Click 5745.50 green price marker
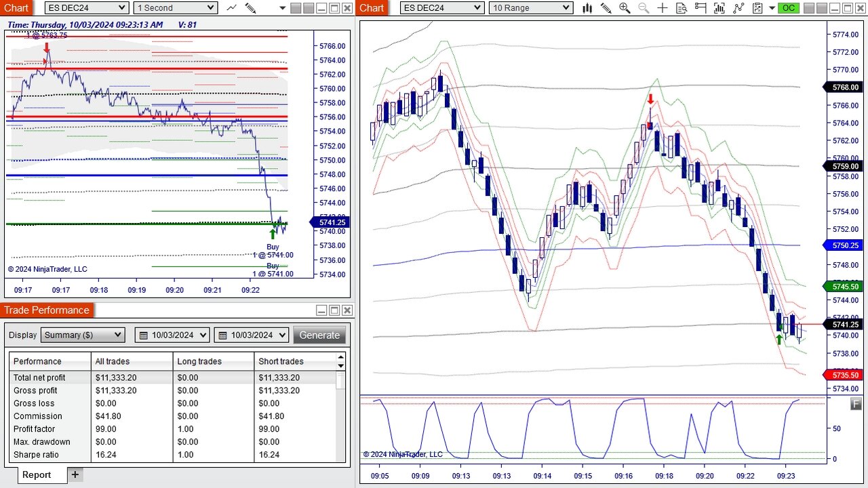This screenshot has width=868, height=488. (x=842, y=287)
